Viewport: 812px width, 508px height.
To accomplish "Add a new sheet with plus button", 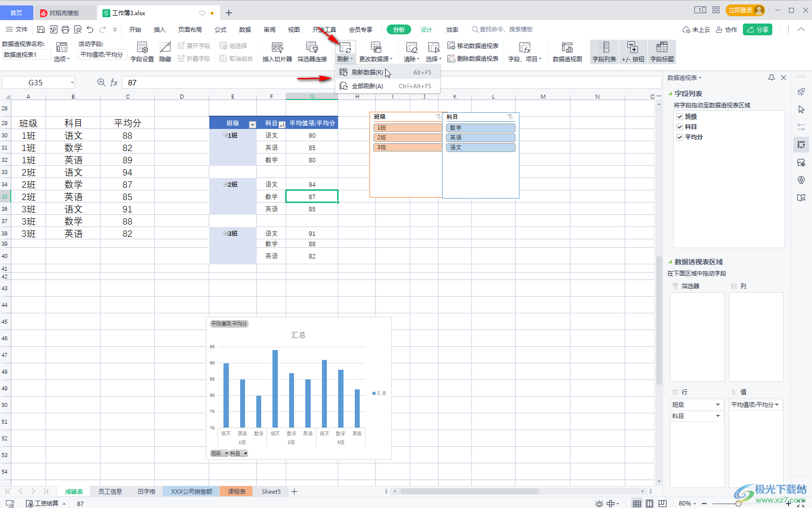I will tap(295, 491).
